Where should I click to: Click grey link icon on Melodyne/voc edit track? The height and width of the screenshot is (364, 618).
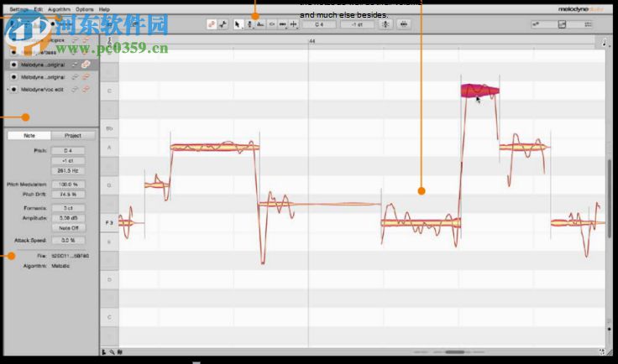[x=75, y=90]
